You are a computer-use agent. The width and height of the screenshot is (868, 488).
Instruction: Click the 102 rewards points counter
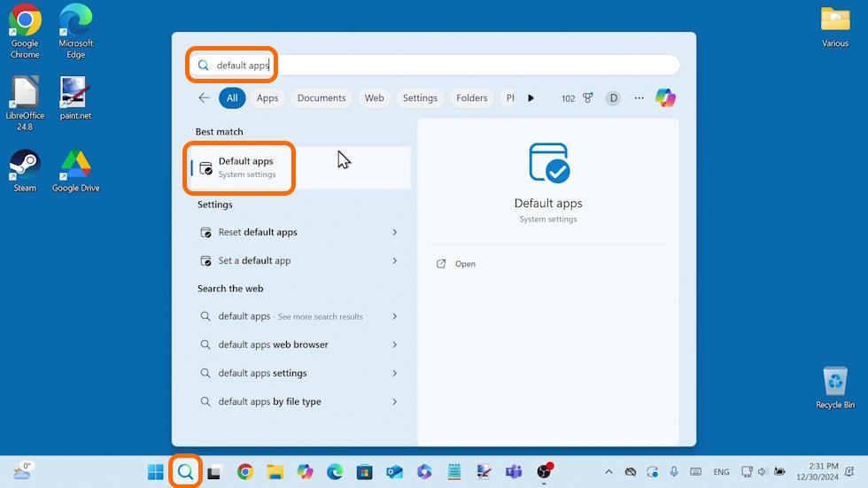568,98
